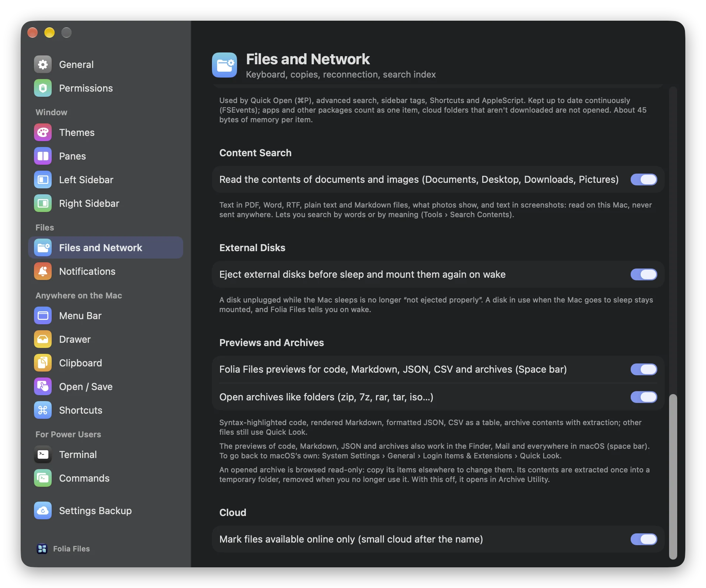Click the 'For Power Users' section label
The width and height of the screenshot is (706, 588).
(x=68, y=434)
